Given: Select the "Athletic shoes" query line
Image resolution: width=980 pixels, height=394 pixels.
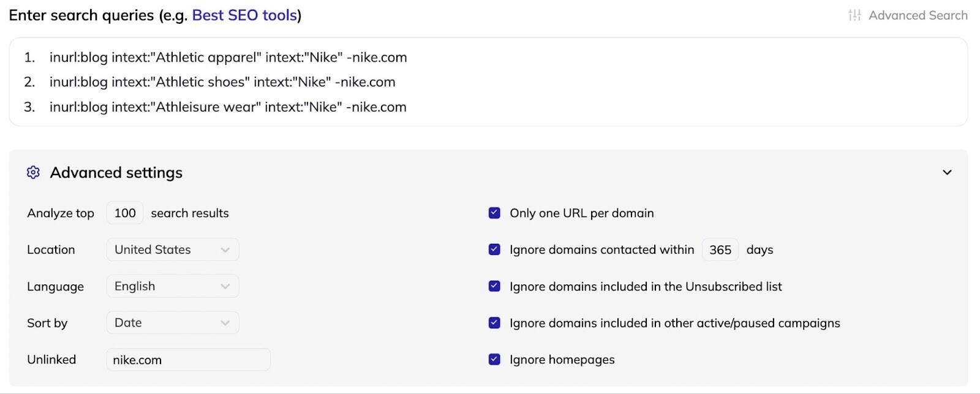Looking at the screenshot, I should [222, 82].
